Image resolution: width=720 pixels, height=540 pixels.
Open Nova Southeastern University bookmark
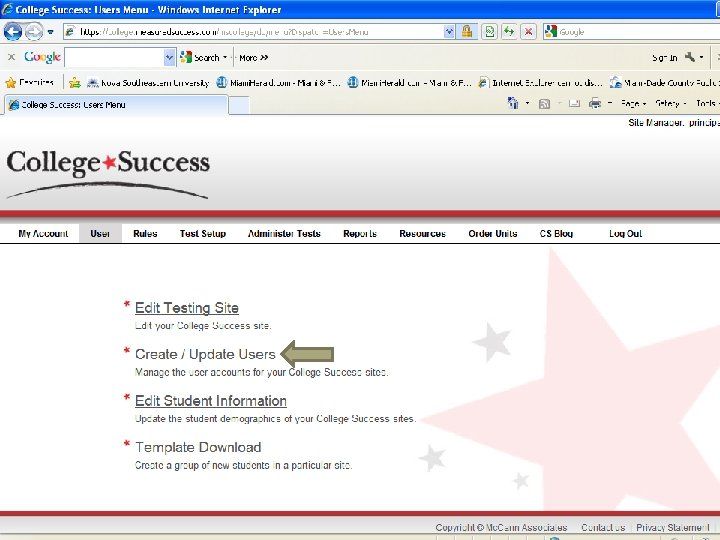point(148,83)
